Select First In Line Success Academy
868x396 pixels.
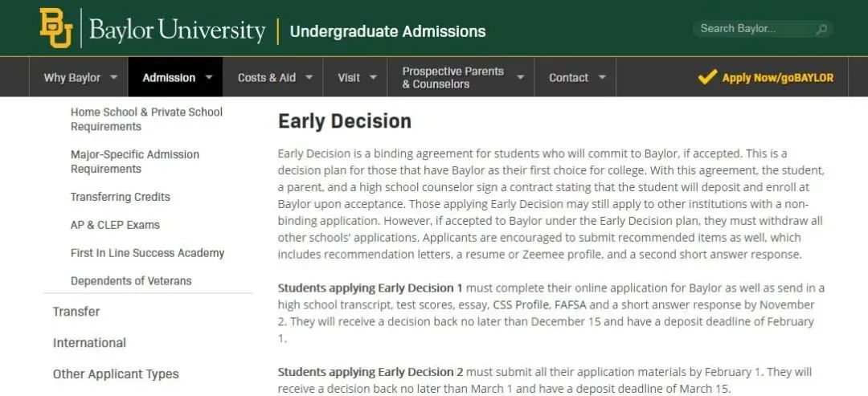[x=147, y=253]
